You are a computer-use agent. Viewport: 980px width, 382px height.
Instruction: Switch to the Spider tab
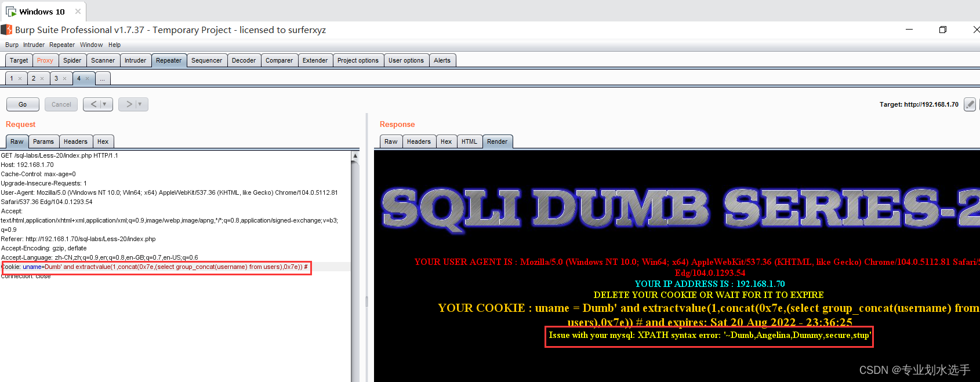click(72, 60)
